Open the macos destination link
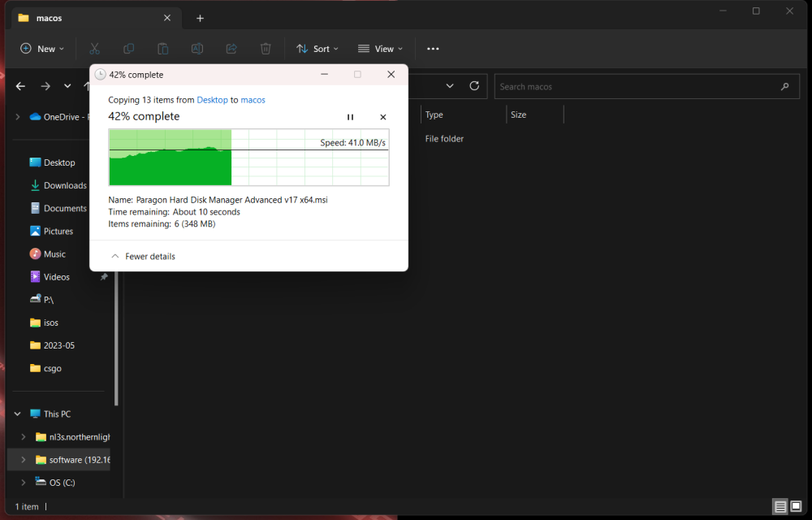Viewport: 812px width, 520px height. 253,100
